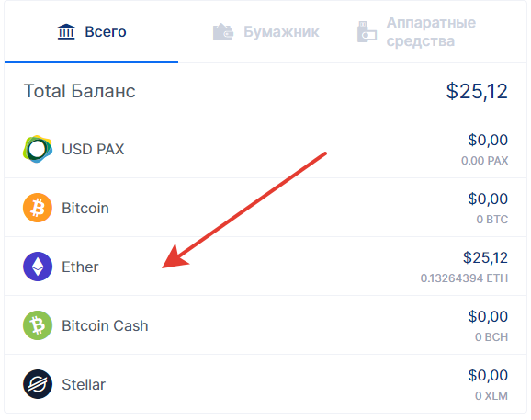Click the wallet icon beside Бумажник

click(x=223, y=32)
